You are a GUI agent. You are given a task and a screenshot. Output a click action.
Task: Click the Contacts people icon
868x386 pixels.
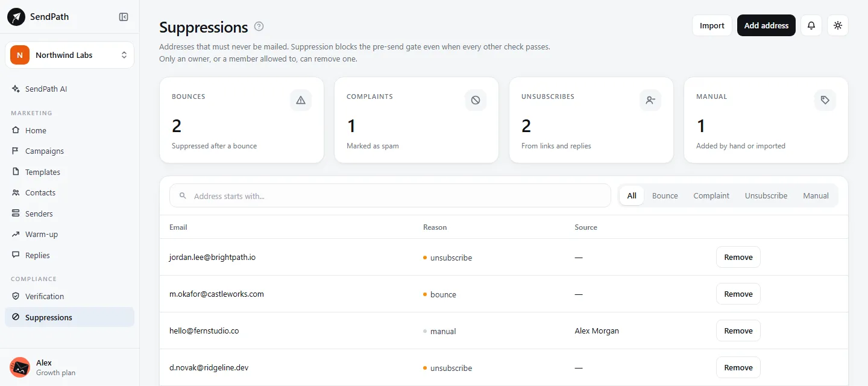[16, 192]
